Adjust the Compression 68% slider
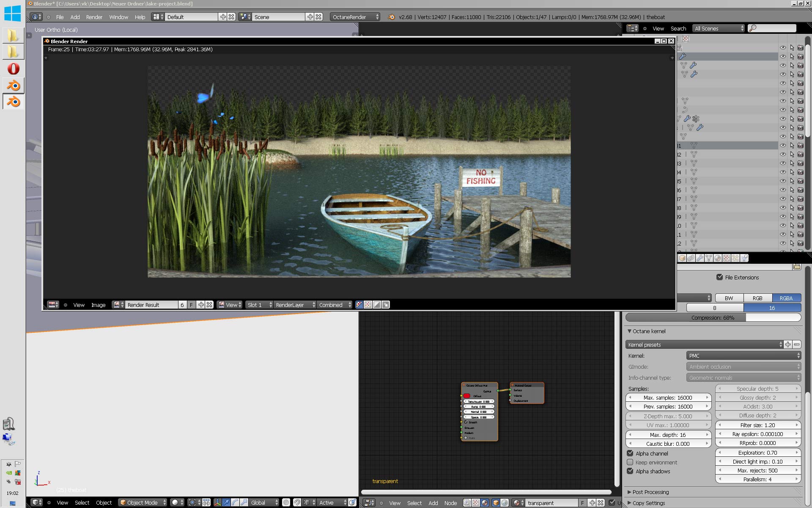The height and width of the screenshot is (508, 812). 713,317
